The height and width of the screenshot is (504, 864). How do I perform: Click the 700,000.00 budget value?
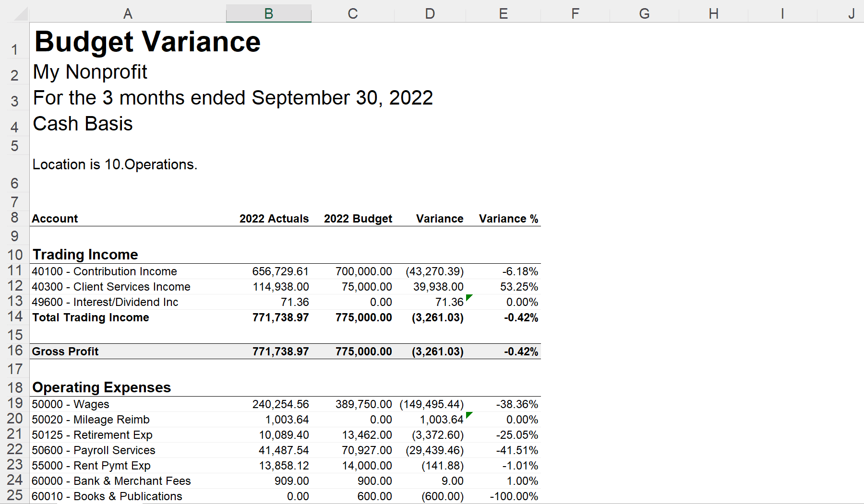363,271
